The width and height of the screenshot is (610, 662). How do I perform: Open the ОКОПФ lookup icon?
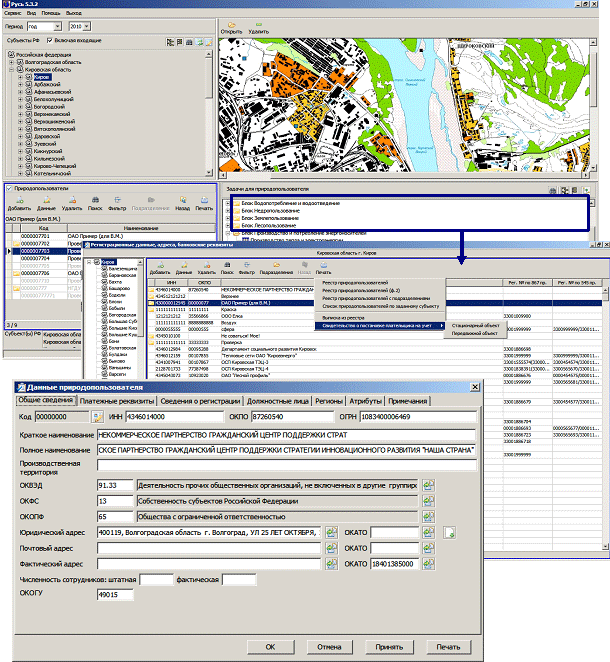click(x=429, y=516)
